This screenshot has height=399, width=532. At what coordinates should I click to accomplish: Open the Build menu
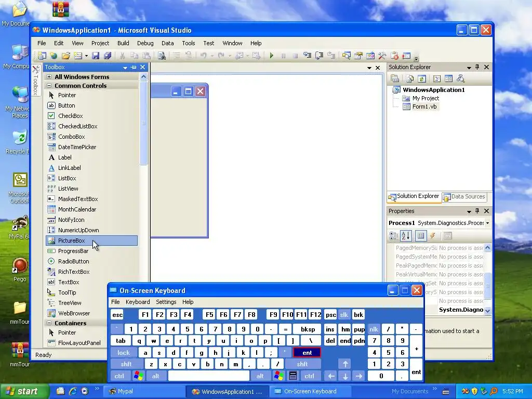click(123, 43)
